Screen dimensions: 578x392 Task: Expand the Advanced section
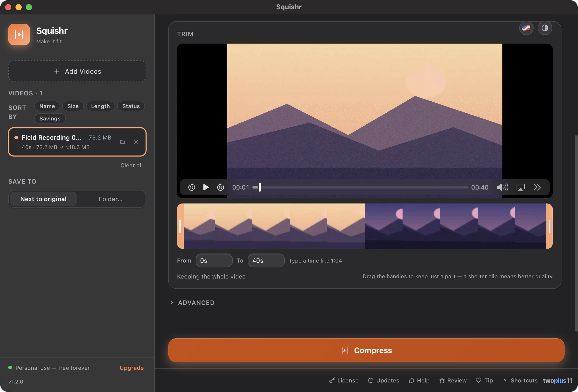point(192,303)
